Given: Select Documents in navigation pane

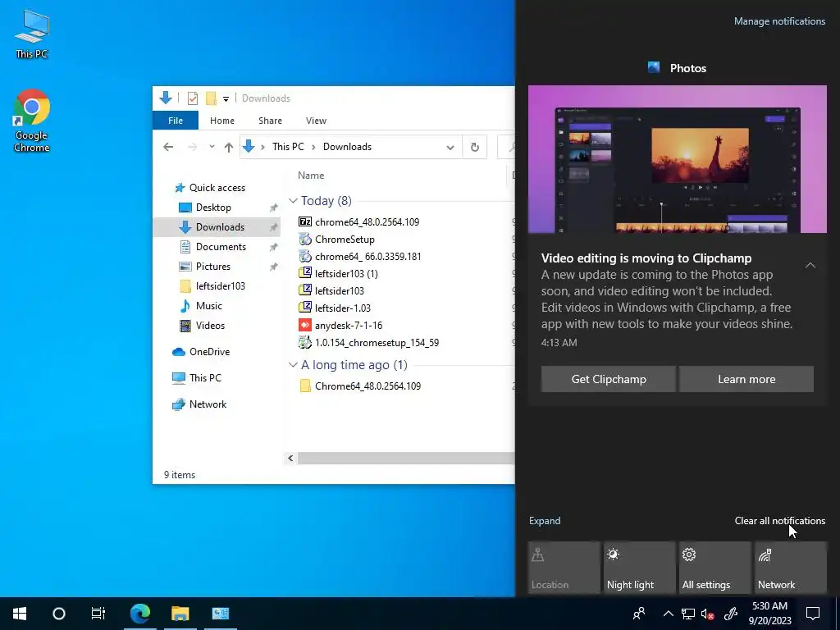Looking at the screenshot, I should click(x=221, y=247).
